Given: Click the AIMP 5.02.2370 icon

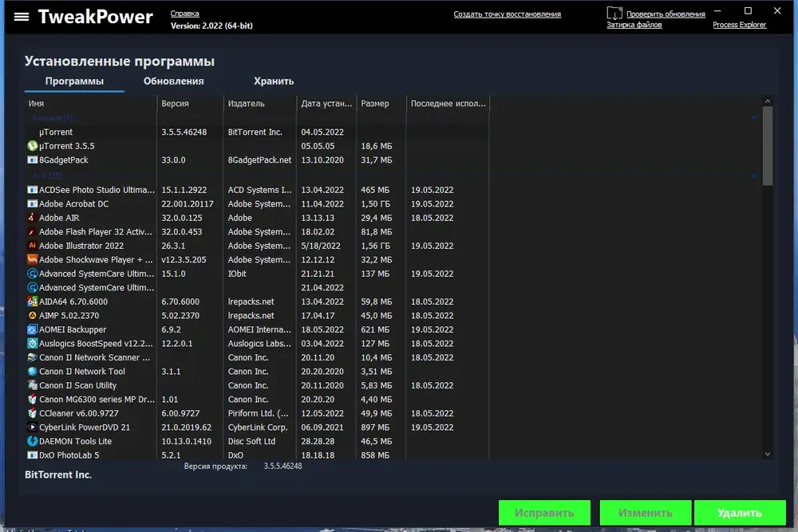Looking at the screenshot, I should pyautogui.click(x=32, y=315).
